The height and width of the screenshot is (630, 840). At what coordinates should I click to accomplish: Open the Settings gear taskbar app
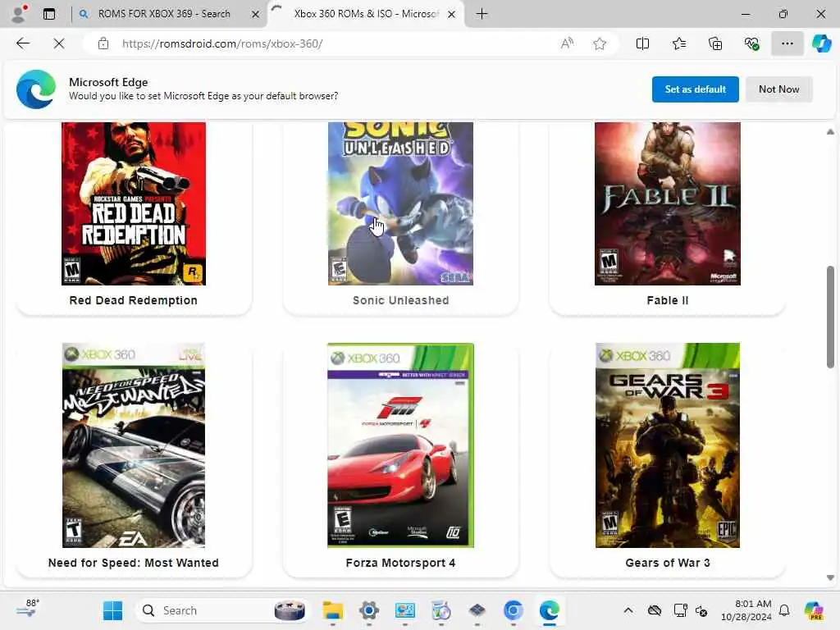[369, 610]
